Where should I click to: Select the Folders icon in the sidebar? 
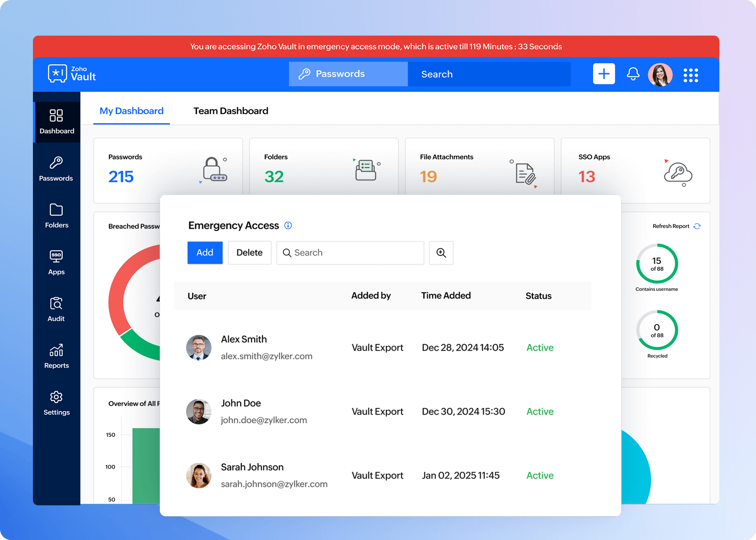coord(56,216)
